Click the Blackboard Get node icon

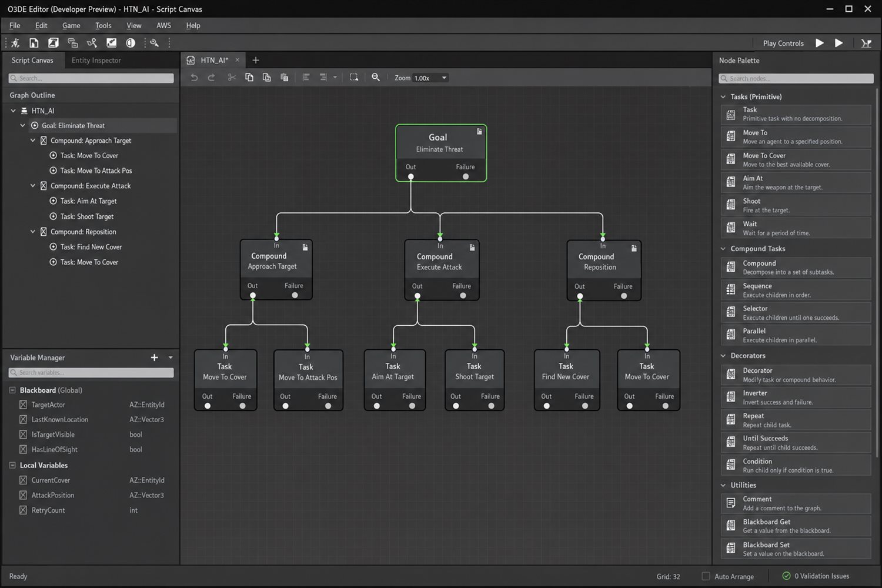(731, 526)
